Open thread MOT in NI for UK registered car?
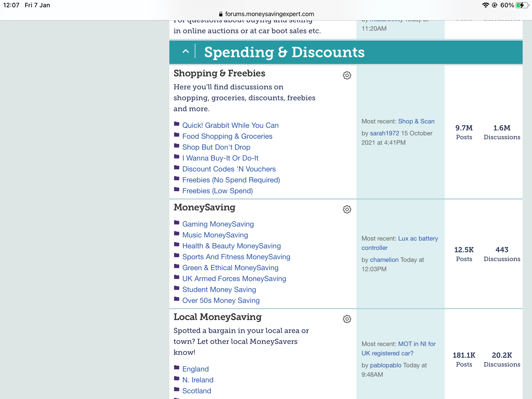This screenshot has width=532, height=399. pos(398,349)
